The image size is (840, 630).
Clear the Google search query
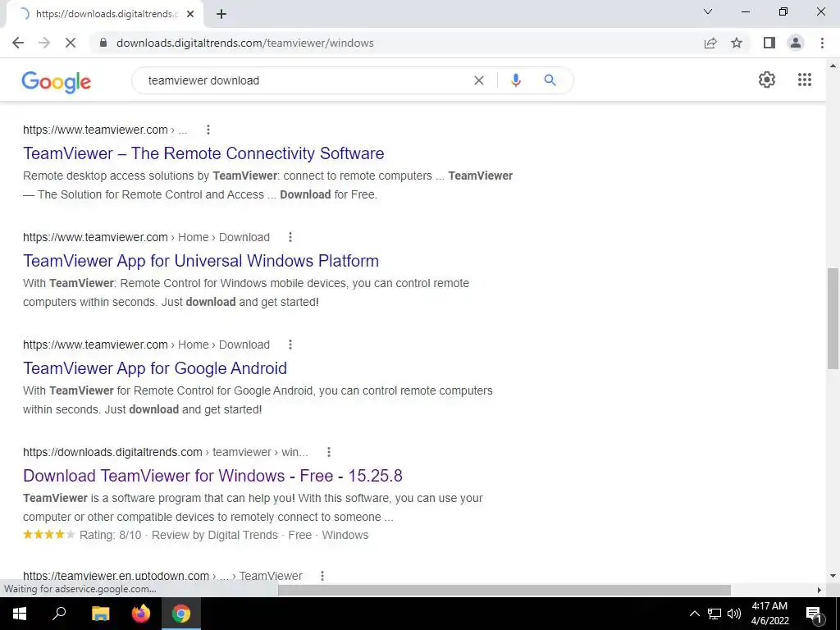coord(479,80)
